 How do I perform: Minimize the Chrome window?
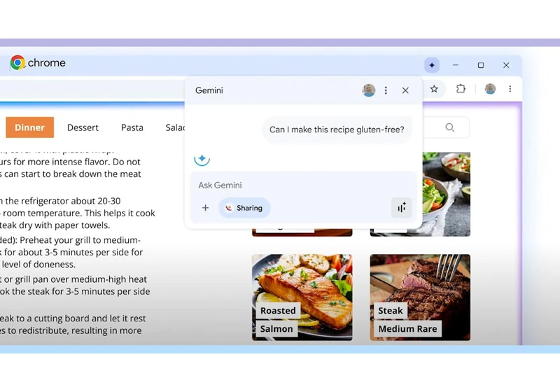pos(456,65)
